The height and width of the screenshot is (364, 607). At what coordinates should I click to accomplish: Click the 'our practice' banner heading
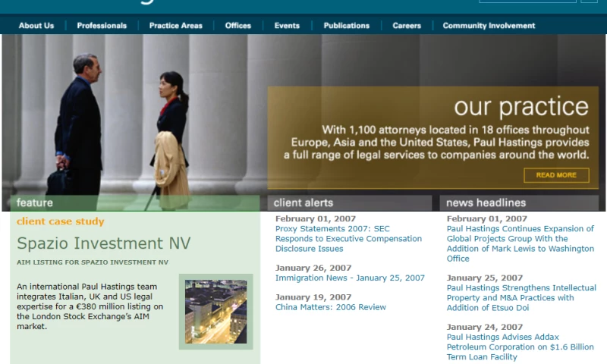point(521,107)
